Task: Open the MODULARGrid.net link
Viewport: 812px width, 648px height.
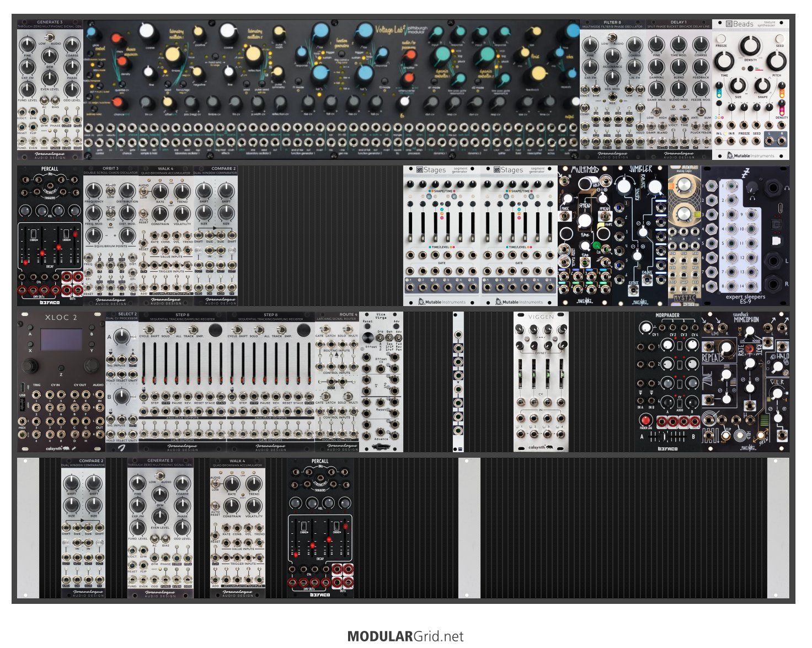Action: pos(405,636)
